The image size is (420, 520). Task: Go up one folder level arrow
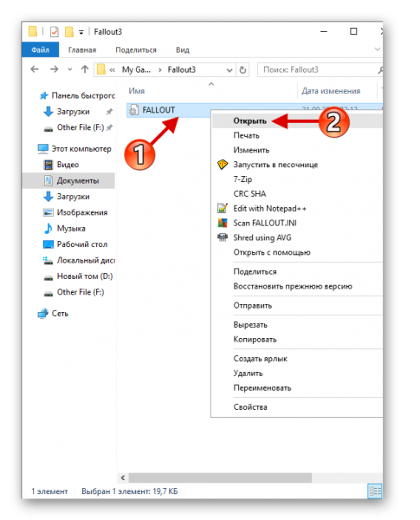tap(85, 69)
